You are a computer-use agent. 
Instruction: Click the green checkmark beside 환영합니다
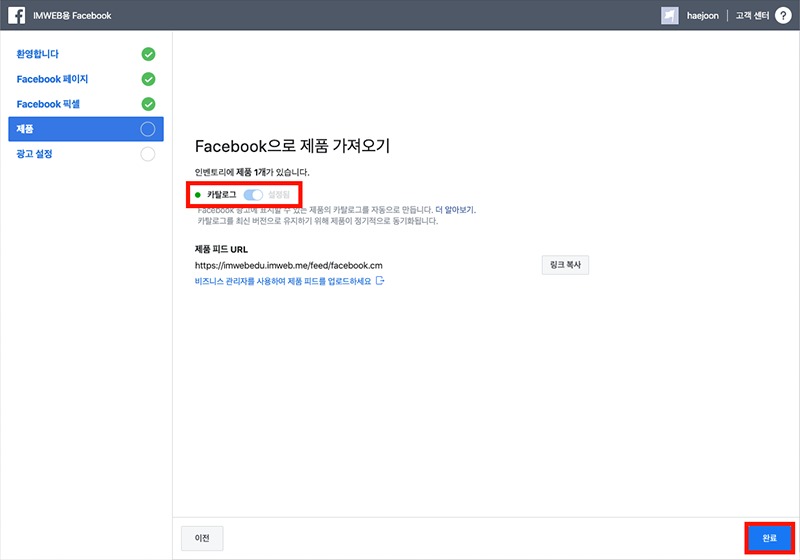pos(148,54)
